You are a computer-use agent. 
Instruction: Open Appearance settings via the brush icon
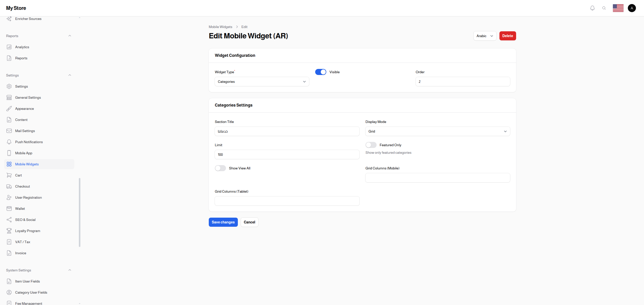click(9, 109)
